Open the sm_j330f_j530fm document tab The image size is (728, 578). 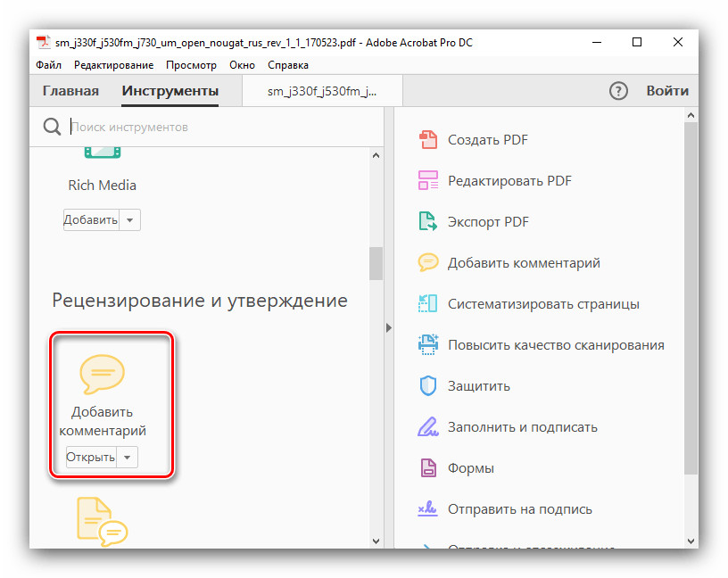pyautogui.click(x=322, y=91)
